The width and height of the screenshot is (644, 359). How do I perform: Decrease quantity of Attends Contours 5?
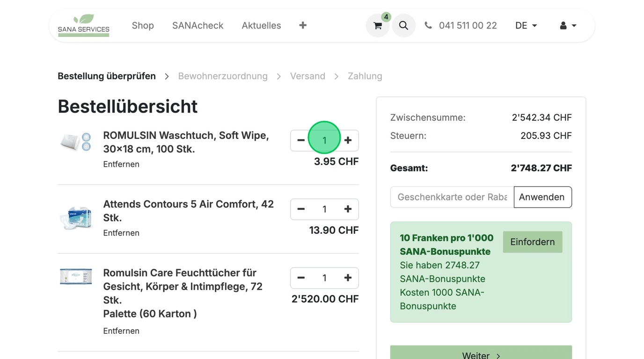[x=301, y=209]
